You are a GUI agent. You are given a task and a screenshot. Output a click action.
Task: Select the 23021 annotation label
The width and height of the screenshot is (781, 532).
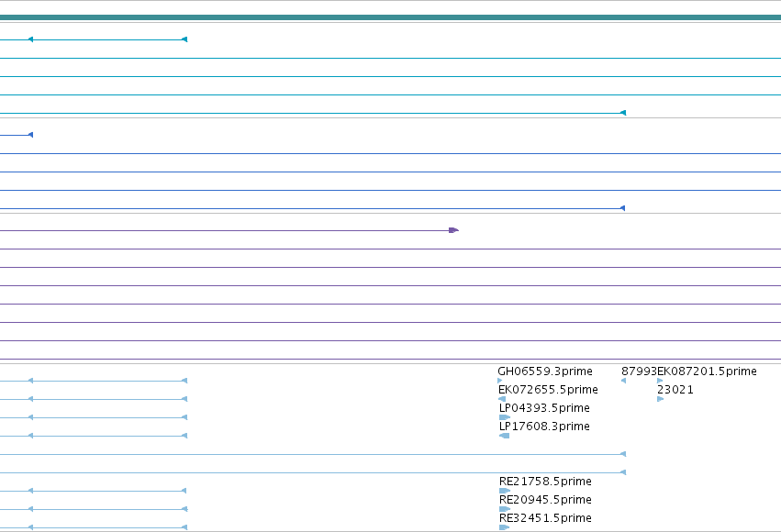tap(675, 390)
